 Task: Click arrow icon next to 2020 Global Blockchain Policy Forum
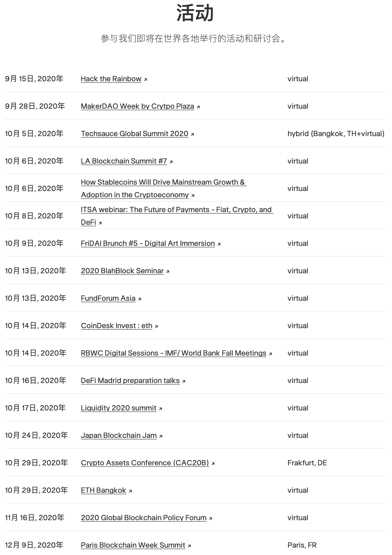(211, 518)
